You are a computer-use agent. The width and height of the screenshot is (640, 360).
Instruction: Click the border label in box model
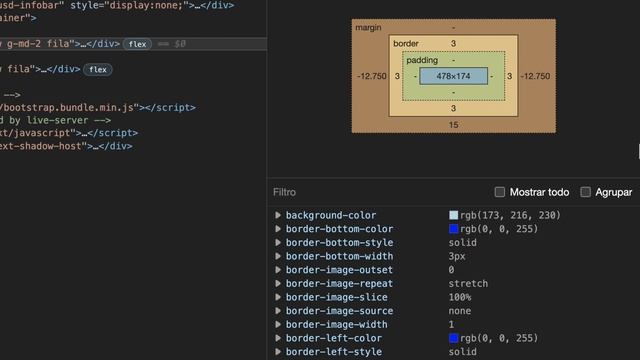406,43
